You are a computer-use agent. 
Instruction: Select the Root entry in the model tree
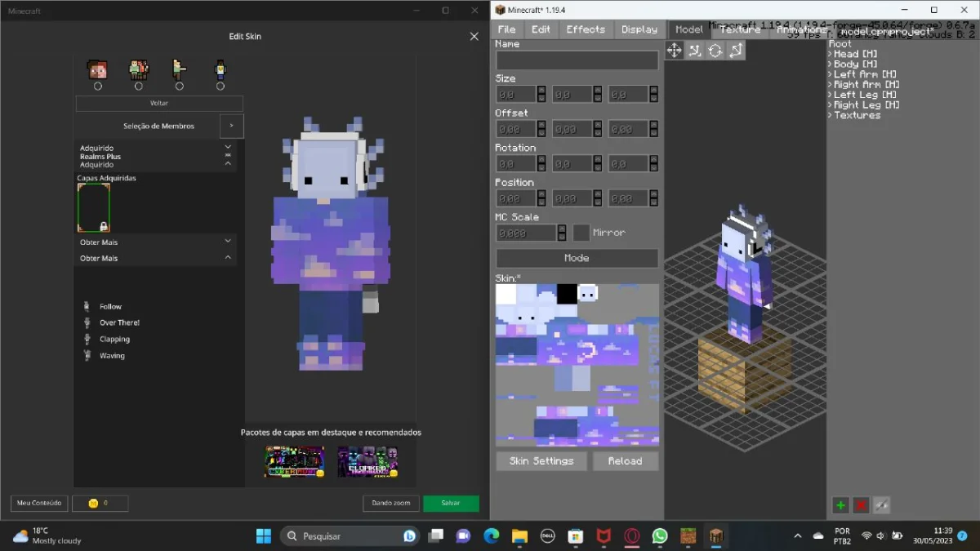click(x=840, y=44)
